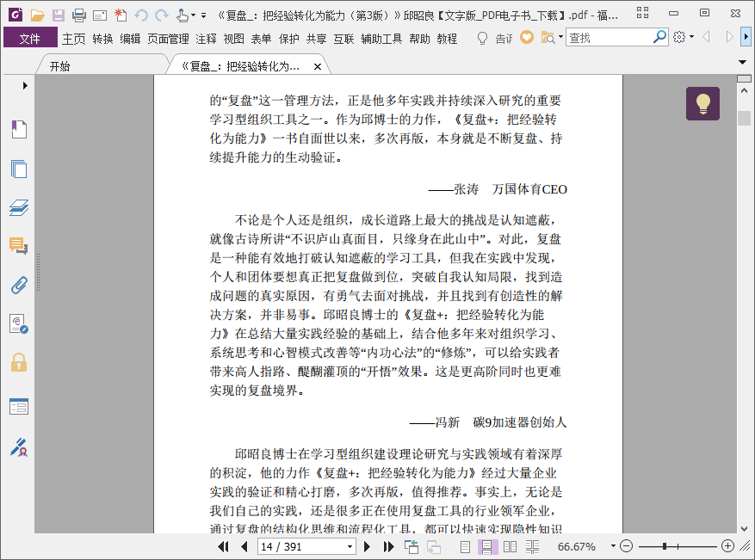
Task: Click the next view icon in status bar
Action: [x=434, y=546]
